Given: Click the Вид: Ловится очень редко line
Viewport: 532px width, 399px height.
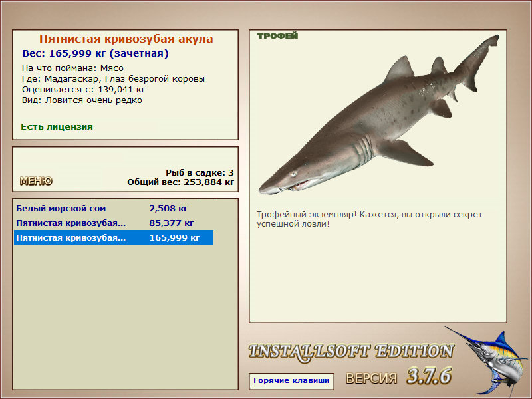Looking at the screenshot, I should (x=82, y=100).
